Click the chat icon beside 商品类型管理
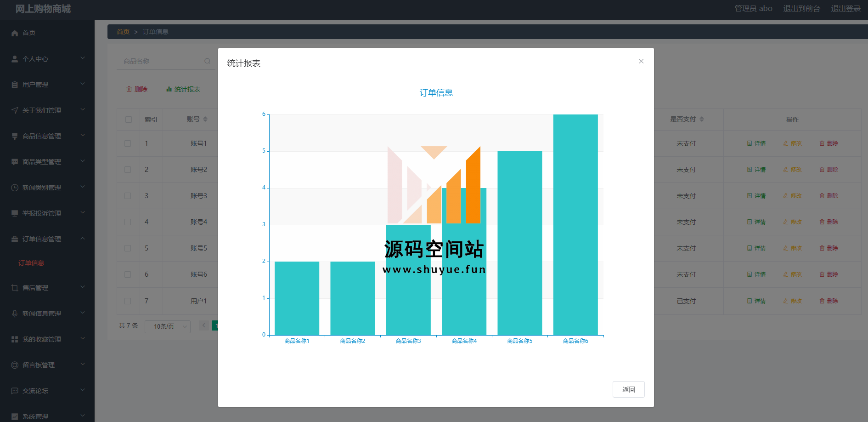The height and width of the screenshot is (422, 868). click(15, 162)
